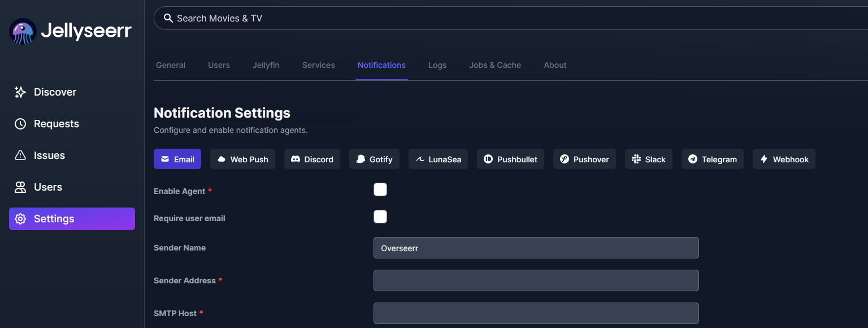Image resolution: width=868 pixels, height=328 pixels.
Task: Open Issues in the sidebar
Action: point(72,156)
